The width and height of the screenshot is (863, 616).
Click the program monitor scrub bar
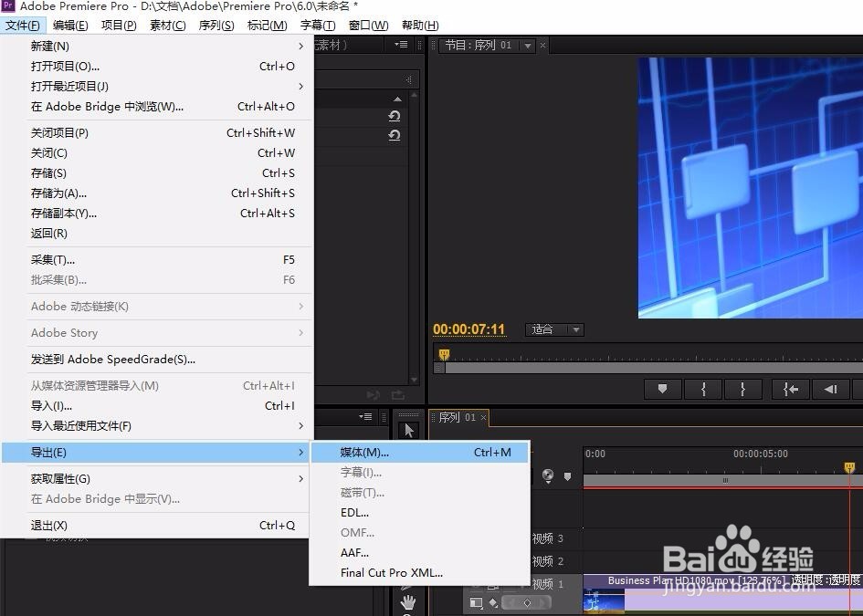coord(654,368)
